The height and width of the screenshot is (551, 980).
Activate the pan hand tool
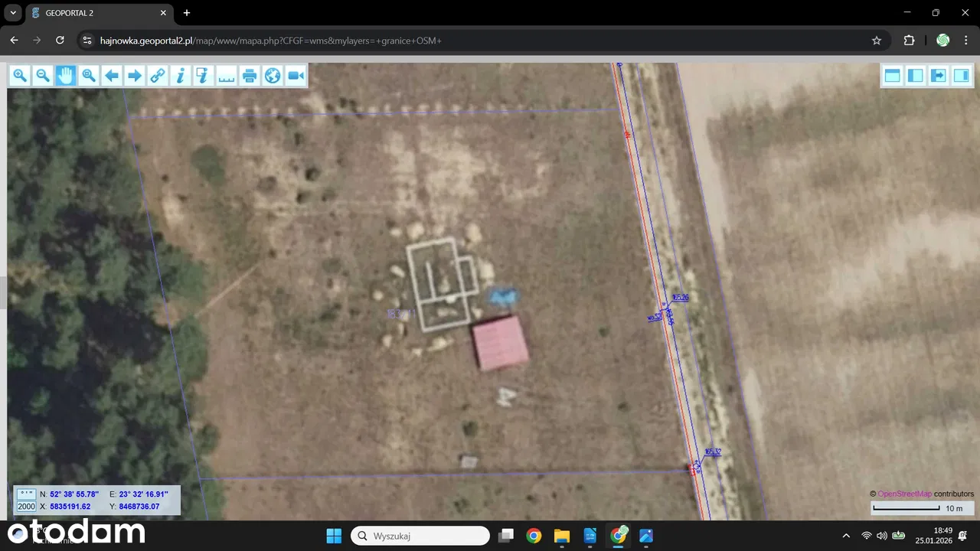click(x=66, y=75)
